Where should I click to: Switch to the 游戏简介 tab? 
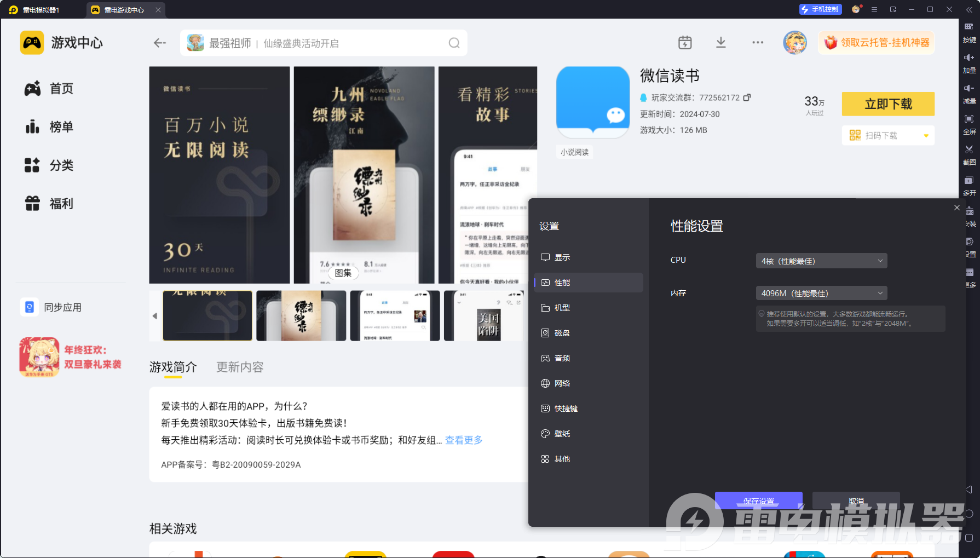click(173, 367)
